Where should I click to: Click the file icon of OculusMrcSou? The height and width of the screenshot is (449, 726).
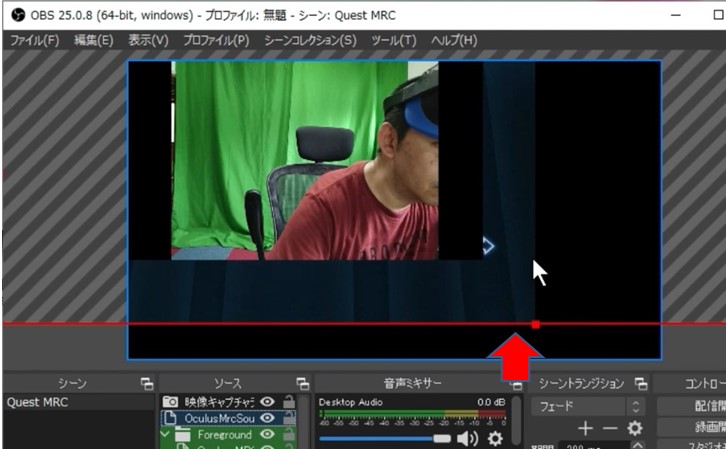pyautogui.click(x=170, y=418)
